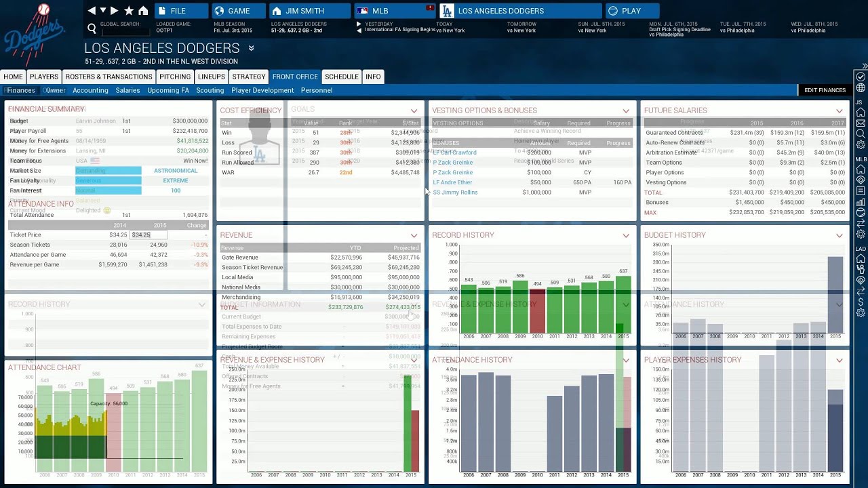This screenshot has width=868, height=488.
Task: Collapse sidebar with double chevron icon
Action: click(865, 66)
